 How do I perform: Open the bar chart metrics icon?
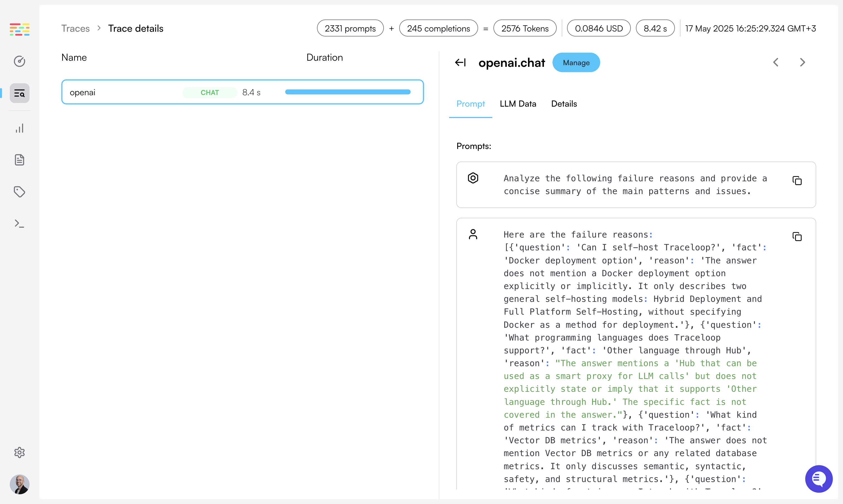pos(20,128)
